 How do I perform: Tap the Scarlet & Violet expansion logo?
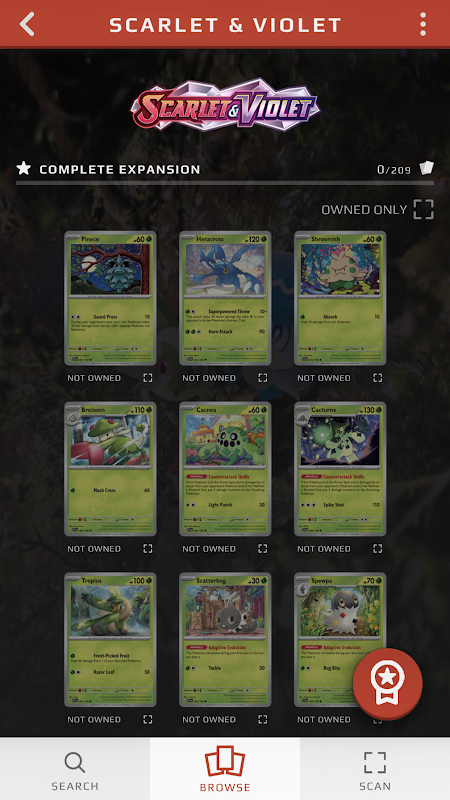(225, 105)
